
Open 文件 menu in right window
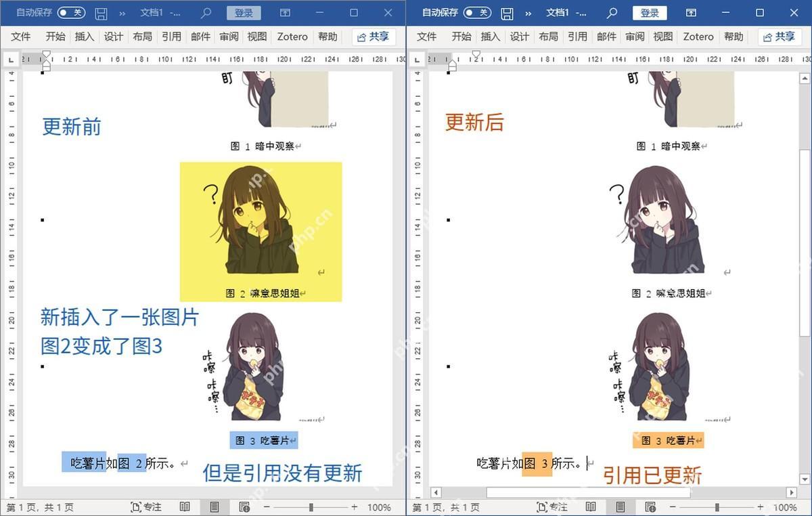427,37
